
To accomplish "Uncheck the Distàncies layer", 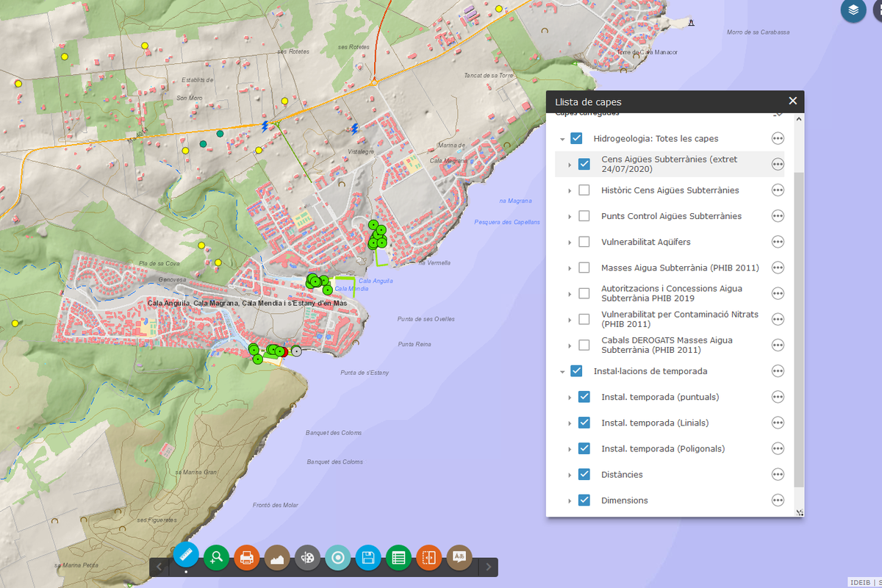I will coord(584,474).
